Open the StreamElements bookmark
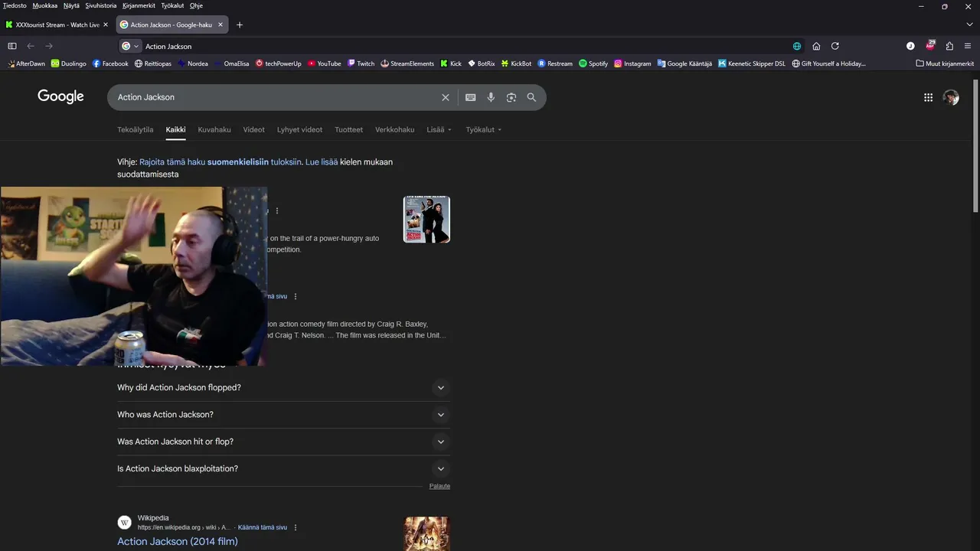Image resolution: width=980 pixels, height=551 pixels. pos(407,64)
